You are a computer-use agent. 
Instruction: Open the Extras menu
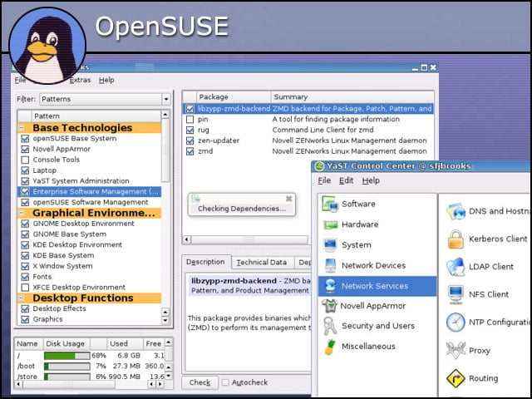pyautogui.click(x=81, y=81)
